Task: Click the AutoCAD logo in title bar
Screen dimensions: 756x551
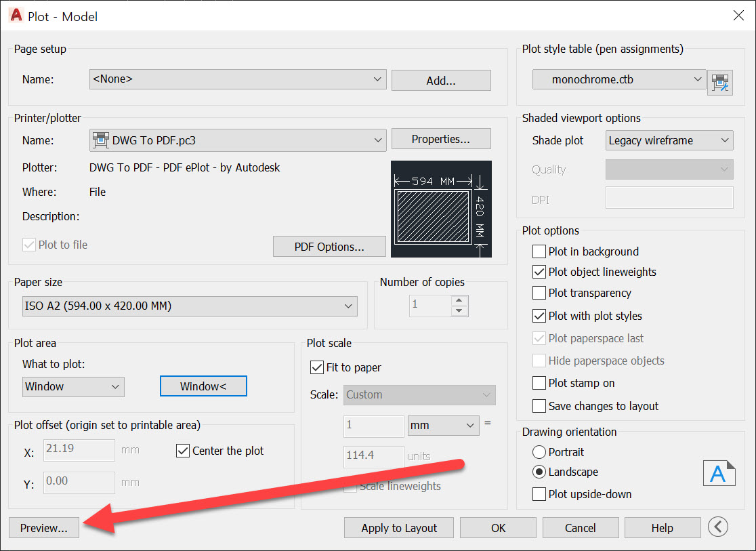Action: pyautogui.click(x=16, y=16)
